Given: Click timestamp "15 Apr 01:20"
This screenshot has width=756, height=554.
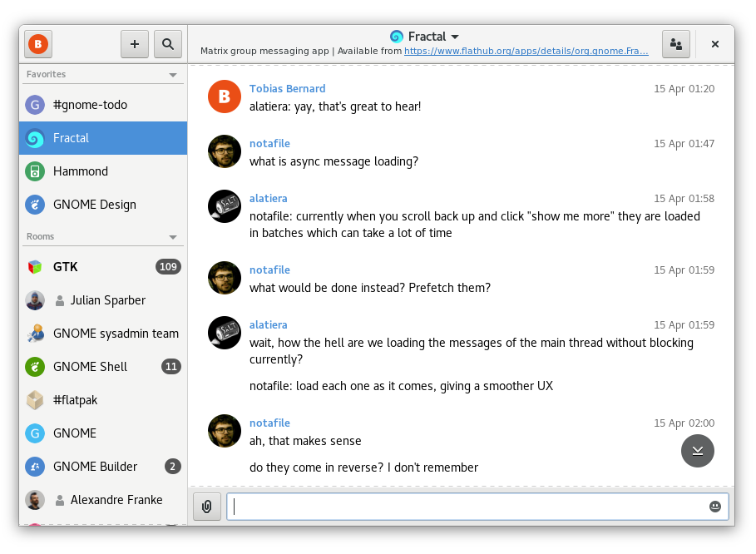Looking at the screenshot, I should pos(684,89).
